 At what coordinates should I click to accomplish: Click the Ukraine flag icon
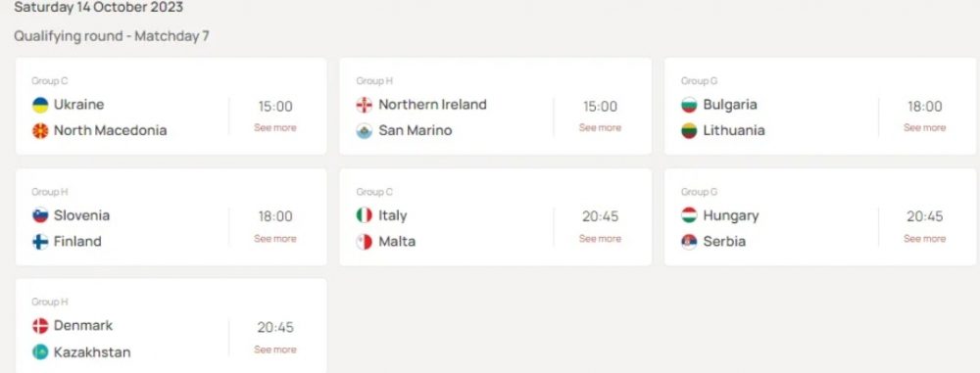pyautogui.click(x=40, y=105)
